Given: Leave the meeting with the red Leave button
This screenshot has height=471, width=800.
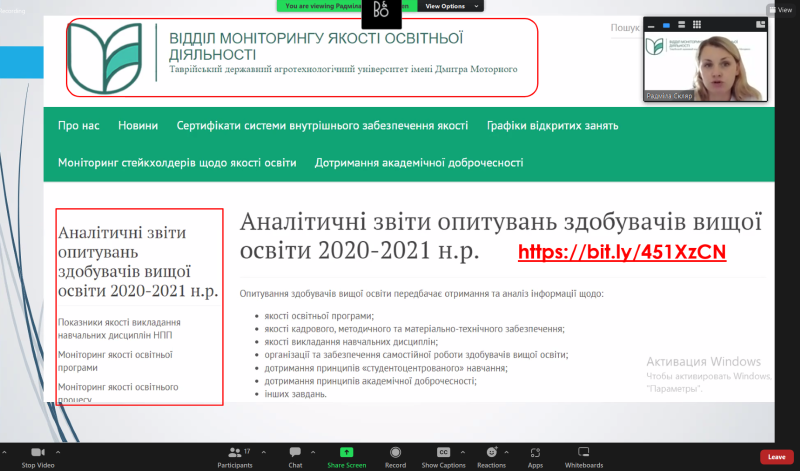Looking at the screenshot, I should 777,457.
